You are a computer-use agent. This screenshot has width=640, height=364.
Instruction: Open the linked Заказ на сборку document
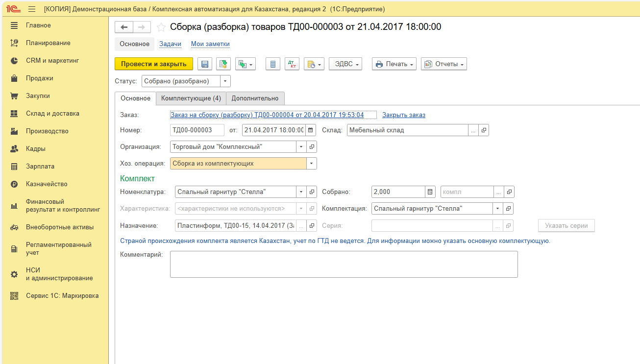tap(267, 115)
